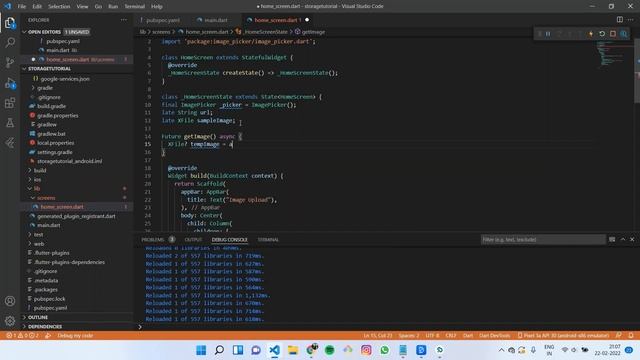
Task: Open generated_plugin_registrant.dart file
Action: point(76,216)
